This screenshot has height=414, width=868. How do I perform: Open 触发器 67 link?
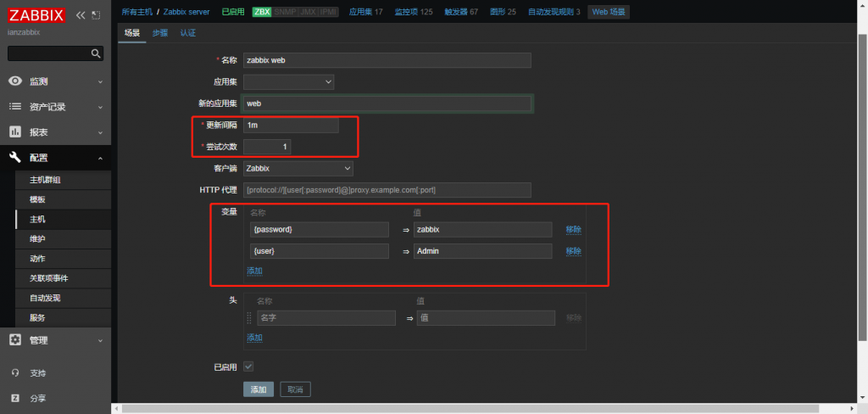(461, 12)
